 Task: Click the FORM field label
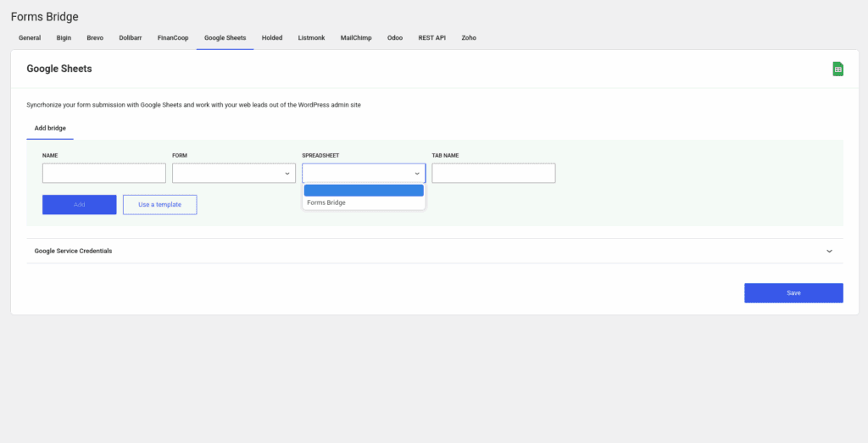180,156
